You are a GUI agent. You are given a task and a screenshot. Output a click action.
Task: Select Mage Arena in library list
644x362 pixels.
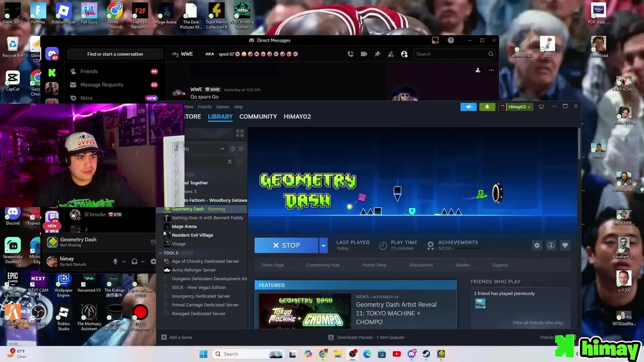(x=184, y=226)
